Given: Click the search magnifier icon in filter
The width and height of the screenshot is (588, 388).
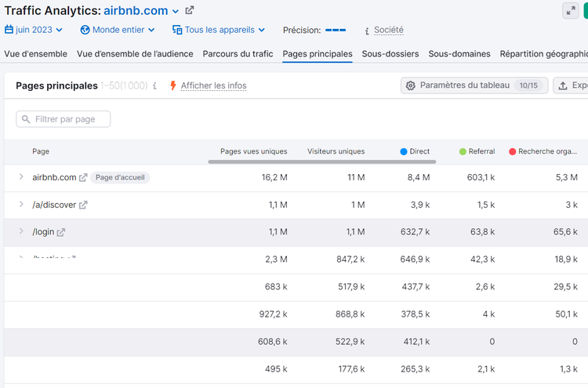Looking at the screenshot, I should pos(26,119).
